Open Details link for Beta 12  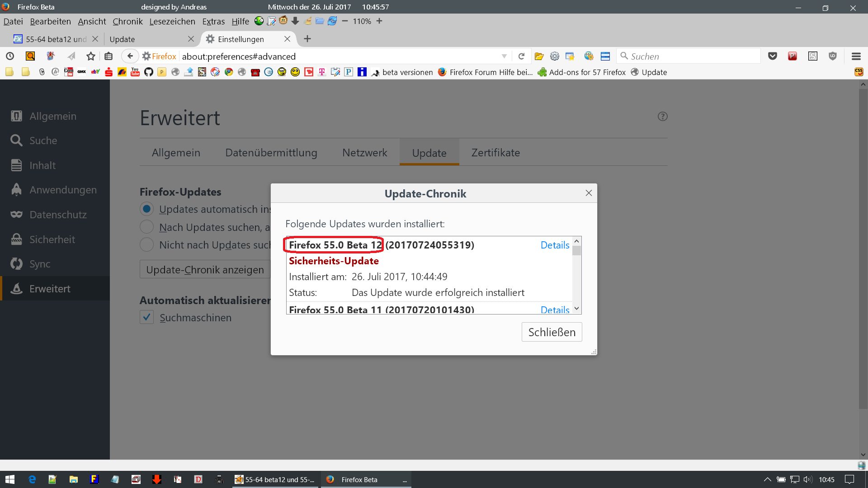555,245
